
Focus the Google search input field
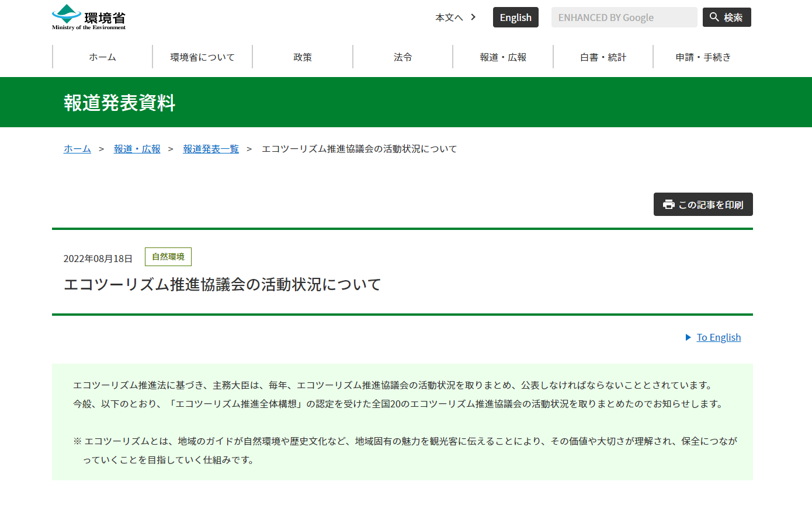[623, 18]
